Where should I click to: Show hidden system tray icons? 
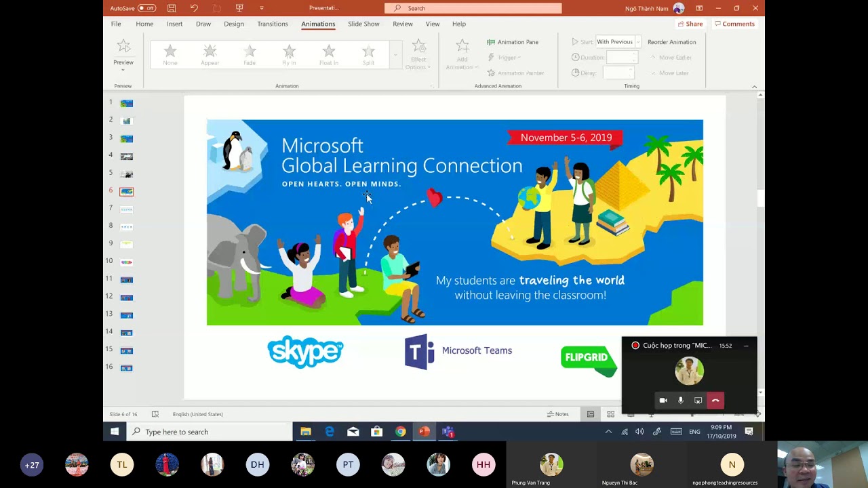[x=608, y=432]
